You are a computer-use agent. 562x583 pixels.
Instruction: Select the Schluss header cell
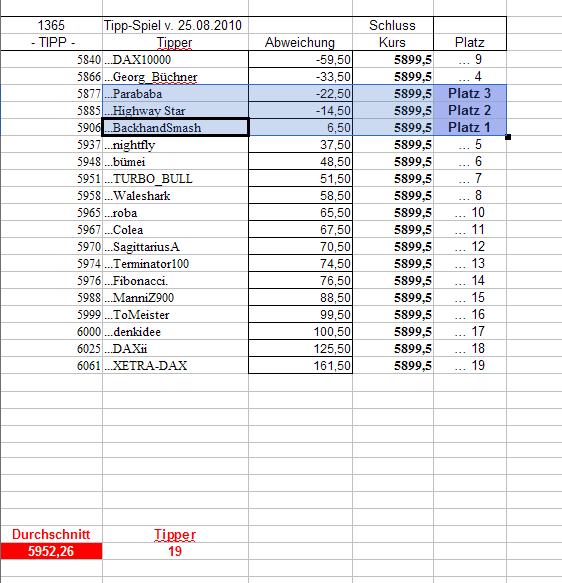click(393, 25)
